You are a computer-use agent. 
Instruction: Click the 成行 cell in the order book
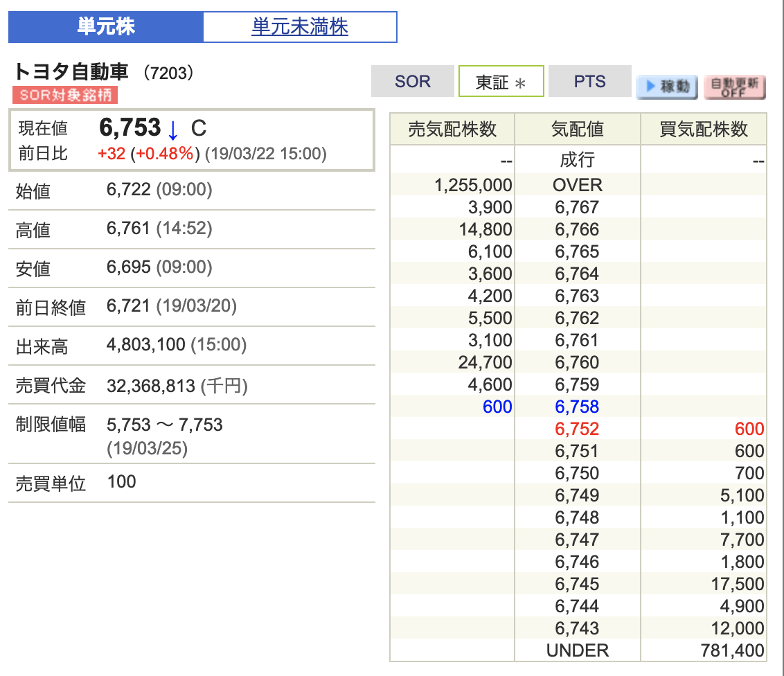[x=578, y=160]
